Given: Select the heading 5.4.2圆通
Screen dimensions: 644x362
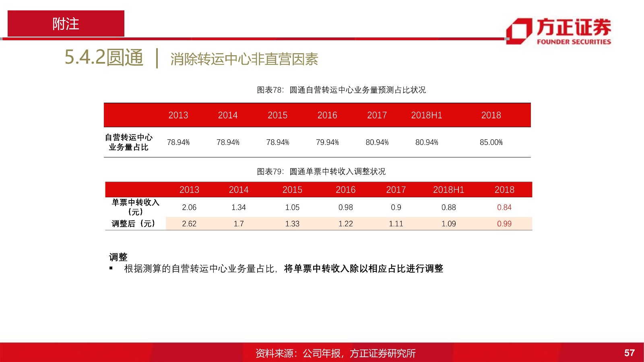Looking at the screenshot, I should click(104, 57).
